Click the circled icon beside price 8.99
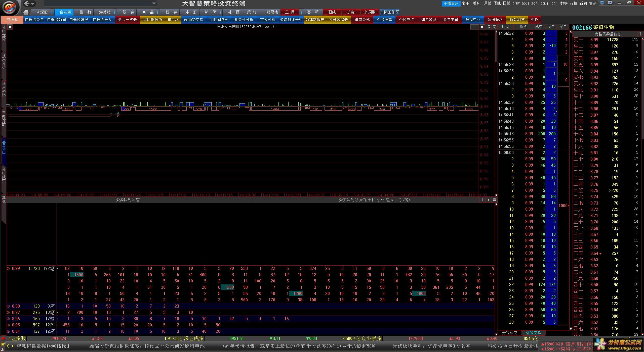 8,269
